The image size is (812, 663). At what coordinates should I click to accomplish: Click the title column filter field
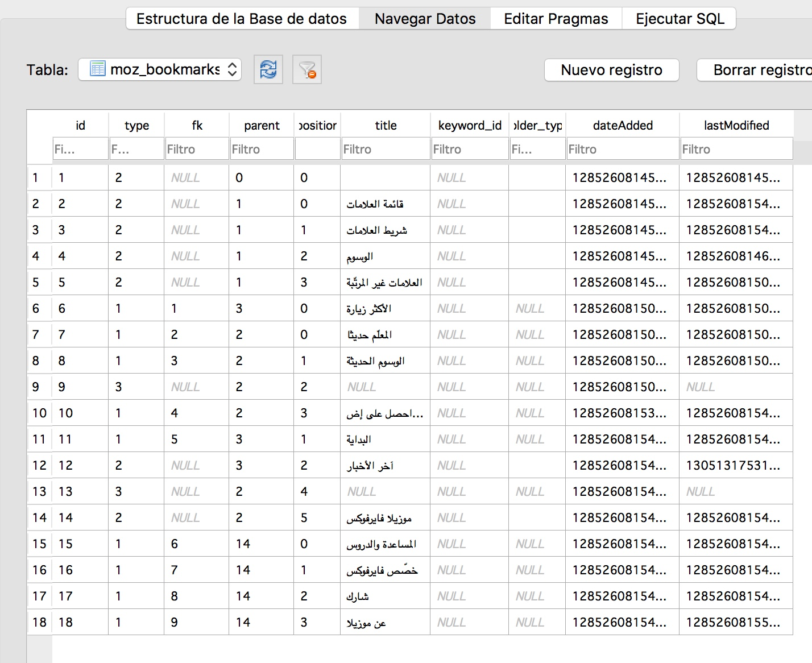point(385,149)
